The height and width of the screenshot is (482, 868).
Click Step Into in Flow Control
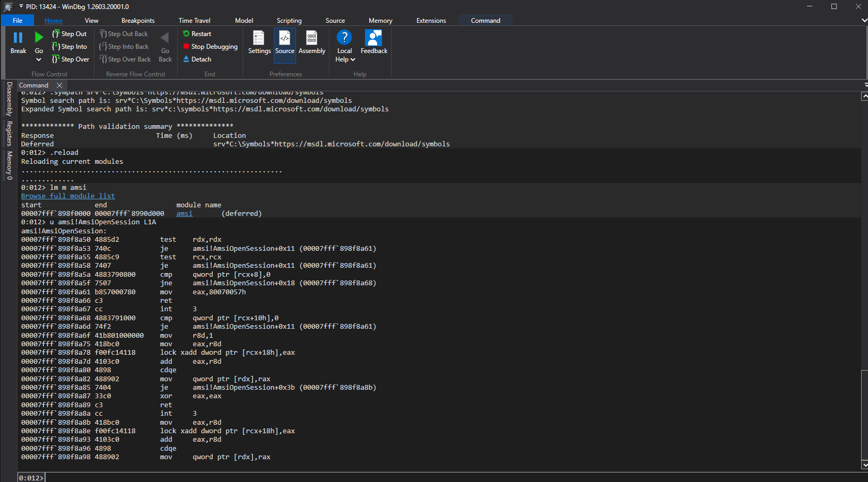pyautogui.click(x=70, y=47)
